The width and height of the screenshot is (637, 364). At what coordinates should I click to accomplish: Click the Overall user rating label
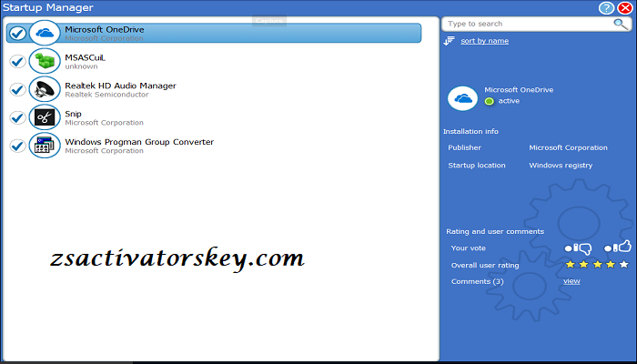tap(485, 266)
